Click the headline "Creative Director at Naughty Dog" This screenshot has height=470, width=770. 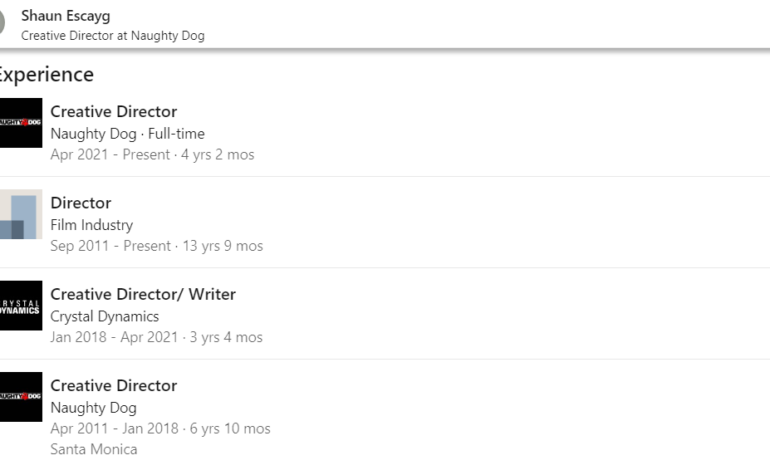tap(112, 36)
